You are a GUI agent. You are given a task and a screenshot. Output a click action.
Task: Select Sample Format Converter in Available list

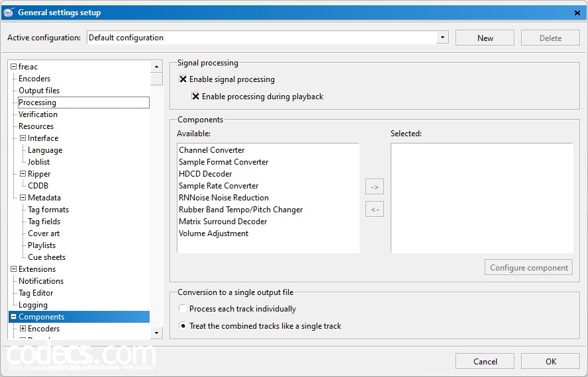pyautogui.click(x=224, y=162)
